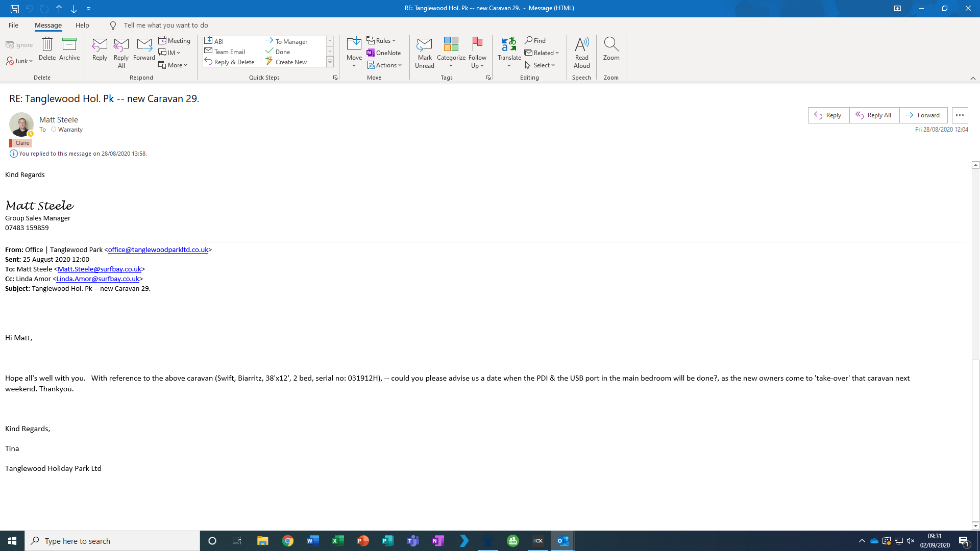Screen dimensions: 980x551
Task: Click the Reply All button in header
Action: (874, 115)
